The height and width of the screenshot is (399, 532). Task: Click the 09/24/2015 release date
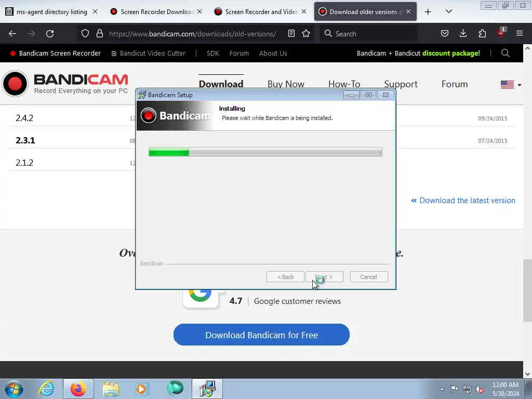(493, 118)
